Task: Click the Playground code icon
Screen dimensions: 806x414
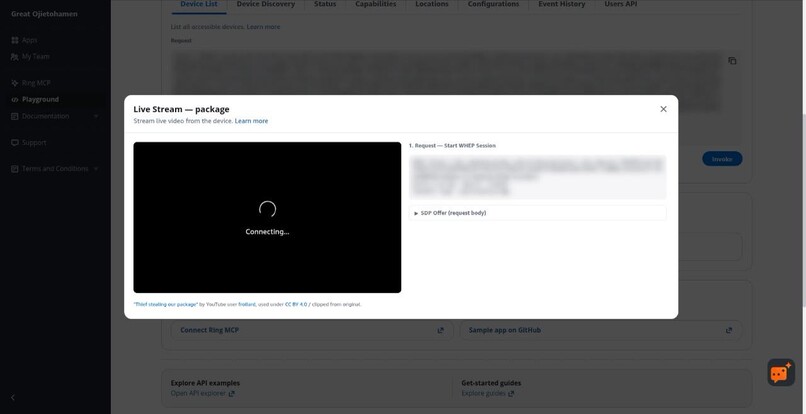Action: point(14,99)
